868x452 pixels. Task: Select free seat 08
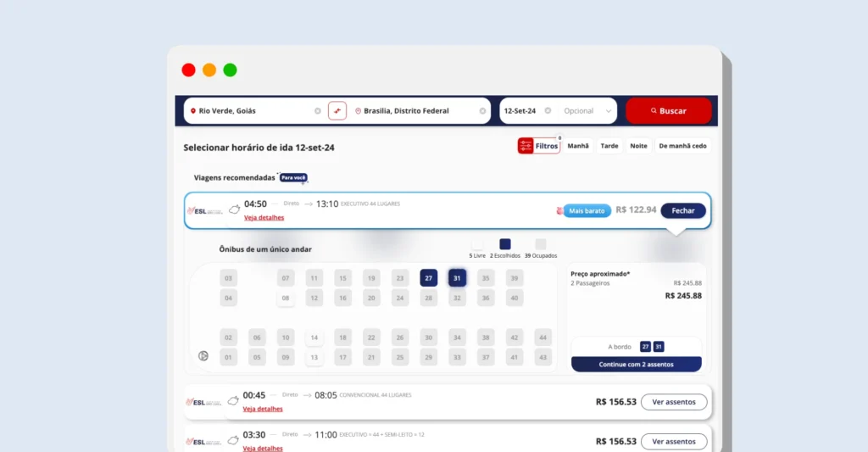[286, 298]
